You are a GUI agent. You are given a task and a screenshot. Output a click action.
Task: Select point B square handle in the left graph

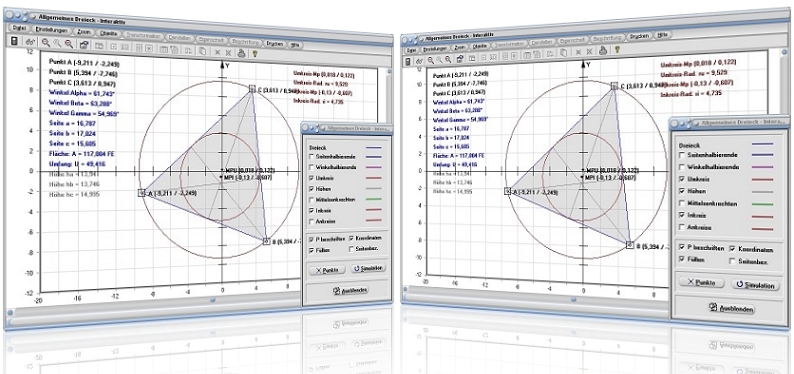tap(267, 241)
